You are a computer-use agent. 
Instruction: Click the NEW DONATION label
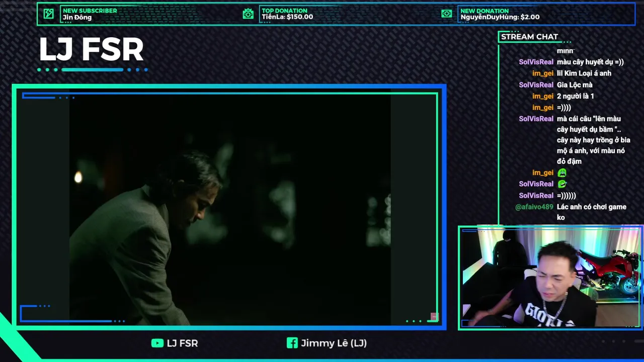(x=485, y=11)
